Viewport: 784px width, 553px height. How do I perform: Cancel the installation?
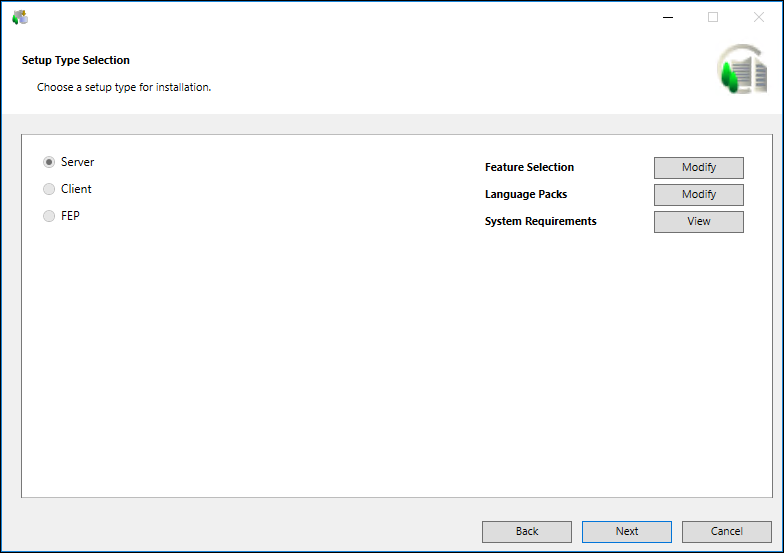(727, 532)
